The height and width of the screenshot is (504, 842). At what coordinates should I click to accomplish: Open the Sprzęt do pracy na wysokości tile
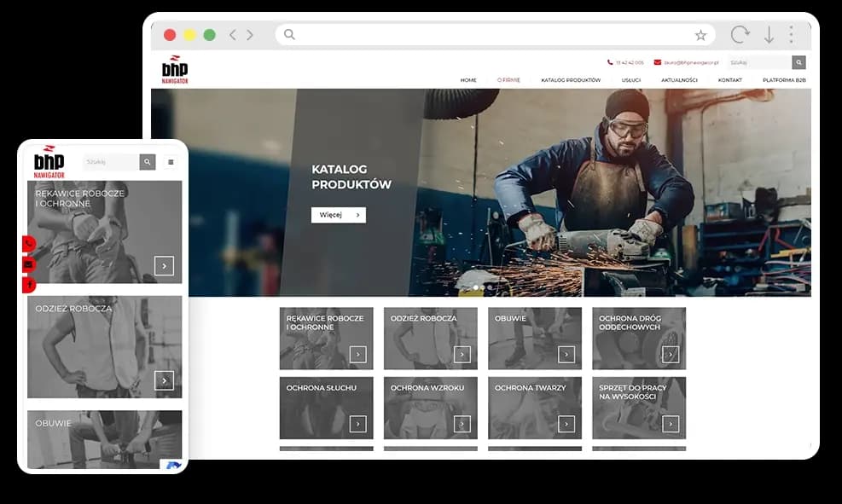pyautogui.click(x=638, y=408)
